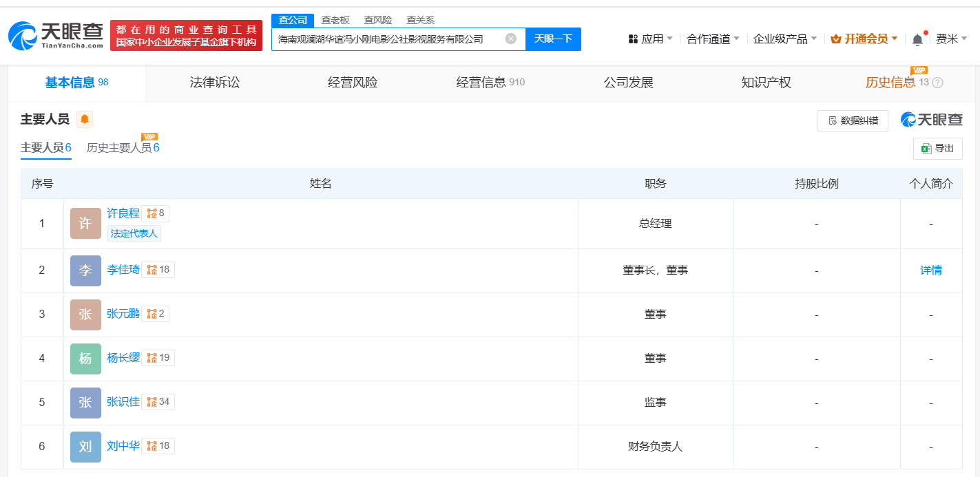Switch to the 法律诉讼 tab

pyautogui.click(x=215, y=83)
